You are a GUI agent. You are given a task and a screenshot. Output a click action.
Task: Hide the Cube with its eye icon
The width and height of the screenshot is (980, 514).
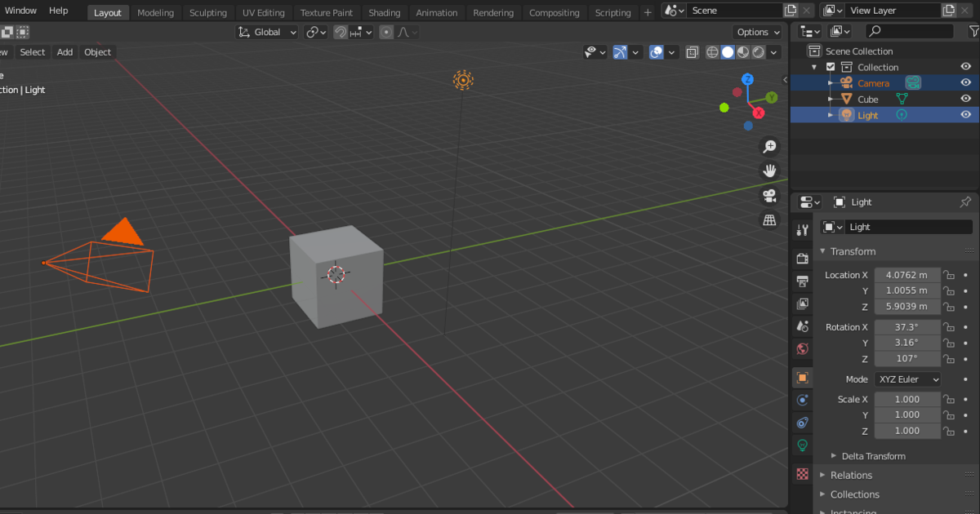click(x=966, y=99)
